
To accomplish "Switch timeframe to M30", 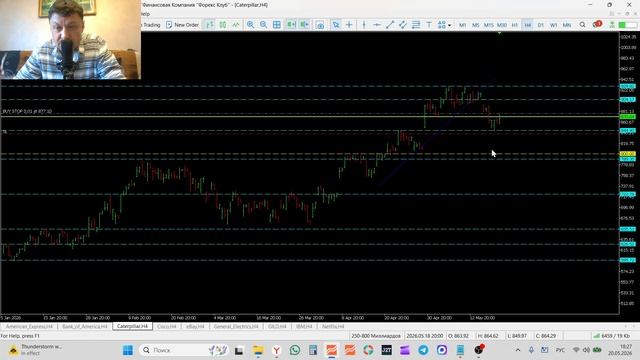I will 502,25.
